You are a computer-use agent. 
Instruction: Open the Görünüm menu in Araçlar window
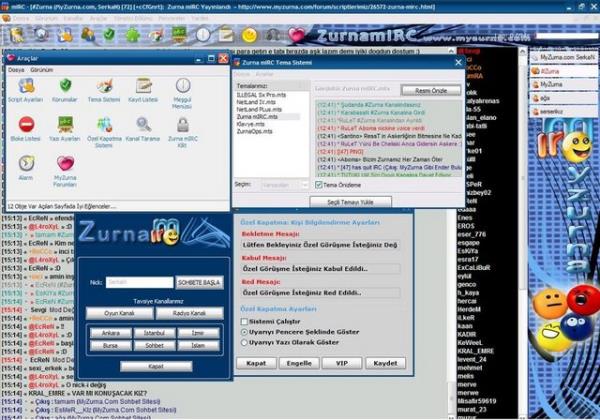coord(42,71)
